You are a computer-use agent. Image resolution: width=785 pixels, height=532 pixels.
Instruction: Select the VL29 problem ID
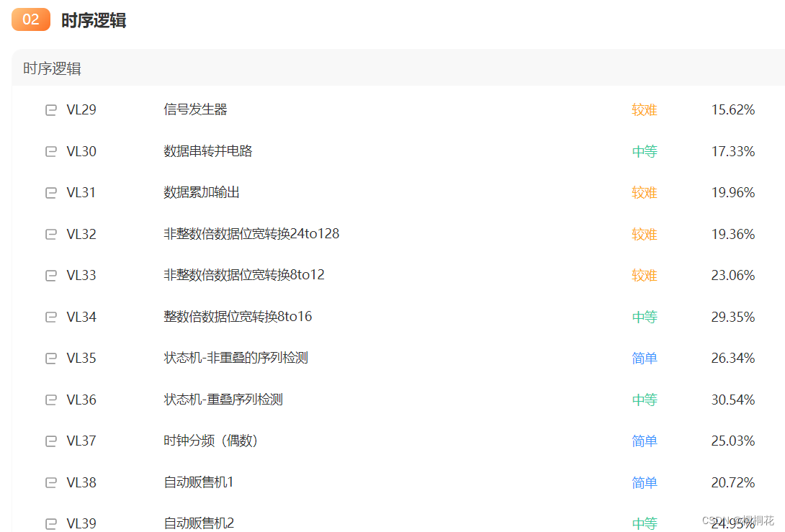tap(81, 109)
